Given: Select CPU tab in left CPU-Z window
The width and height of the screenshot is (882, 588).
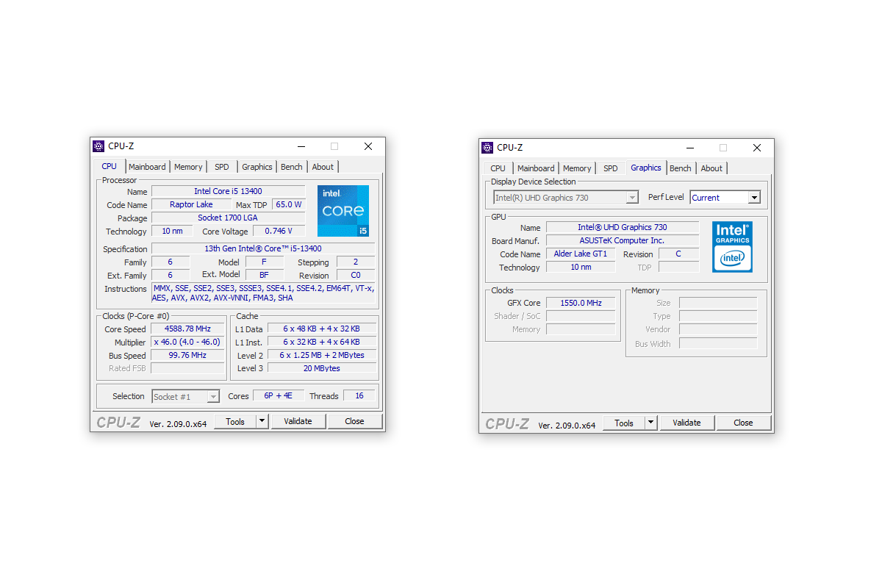Looking at the screenshot, I should (109, 166).
